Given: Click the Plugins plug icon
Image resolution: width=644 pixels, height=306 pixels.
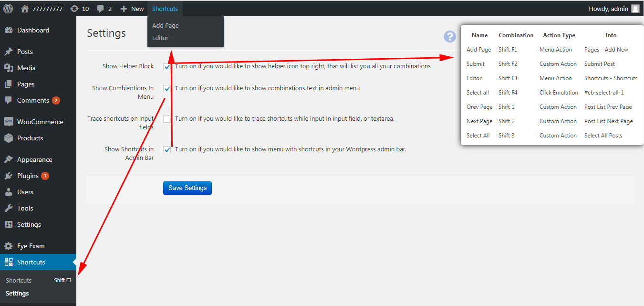Looking at the screenshot, I should 9,176.
